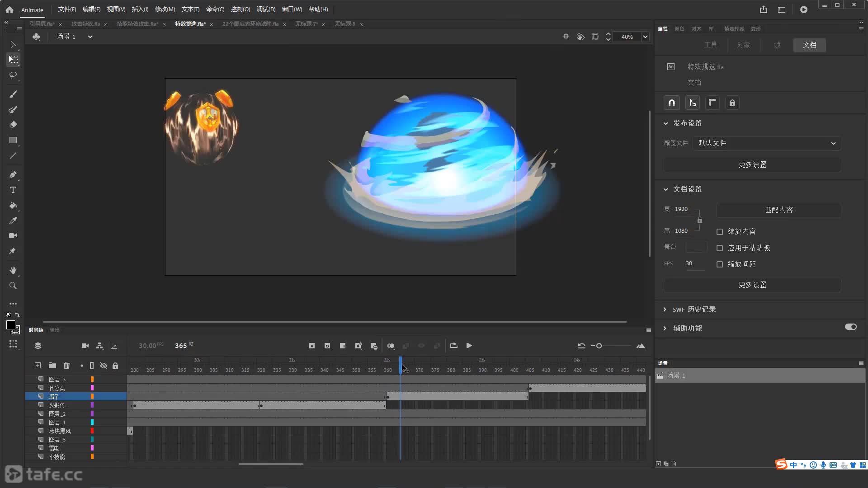This screenshot has width=868, height=488.
Task: Open the 文件(F) menu
Action: click(67, 9)
